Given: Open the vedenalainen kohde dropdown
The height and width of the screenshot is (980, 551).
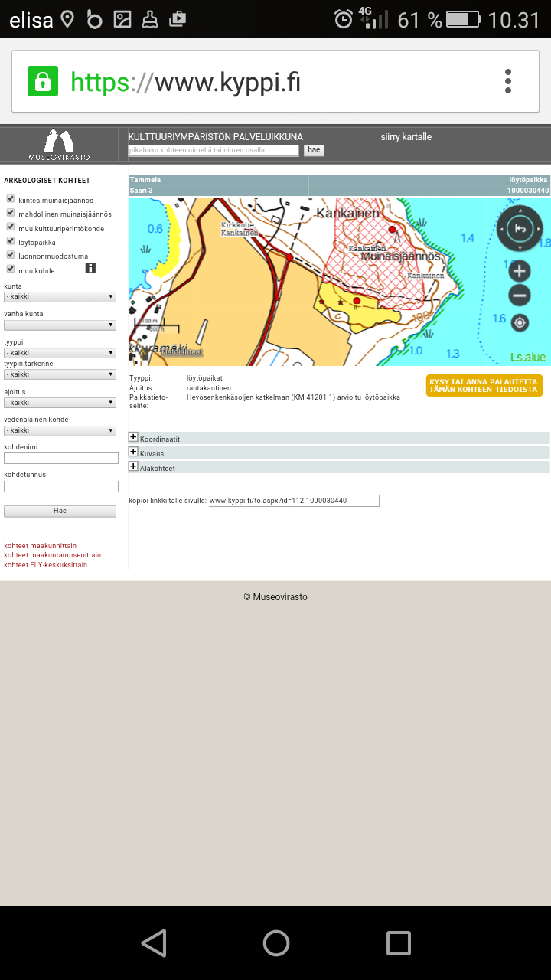Looking at the screenshot, I should pyautogui.click(x=60, y=430).
